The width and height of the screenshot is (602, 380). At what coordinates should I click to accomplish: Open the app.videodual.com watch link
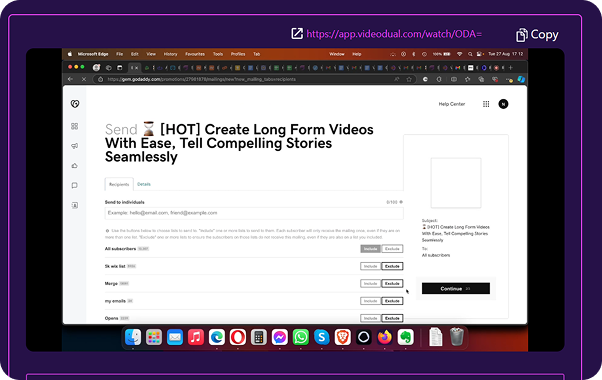coord(394,34)
